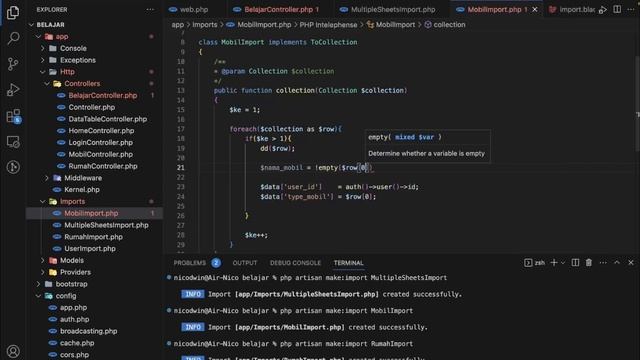The height and width of the screenshot is (360, 640).
Task: Maximize the panel with chevron up
Action: (617, 263)
